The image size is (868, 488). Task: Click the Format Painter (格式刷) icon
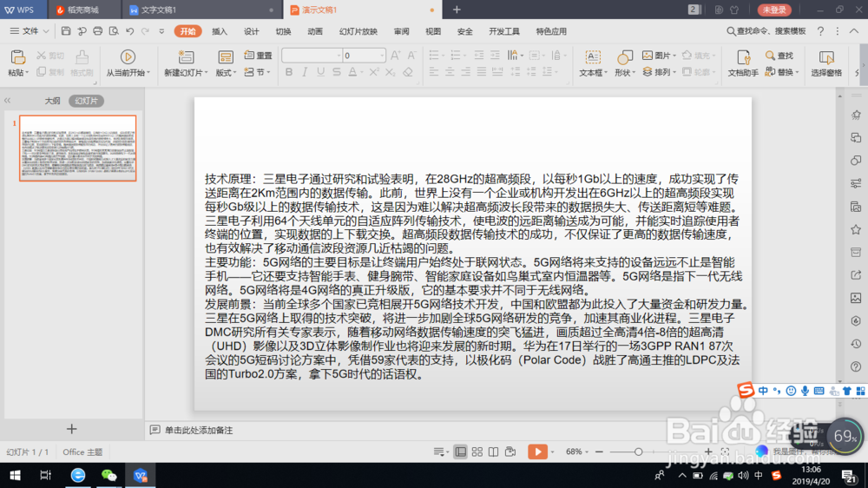point(82,57)
